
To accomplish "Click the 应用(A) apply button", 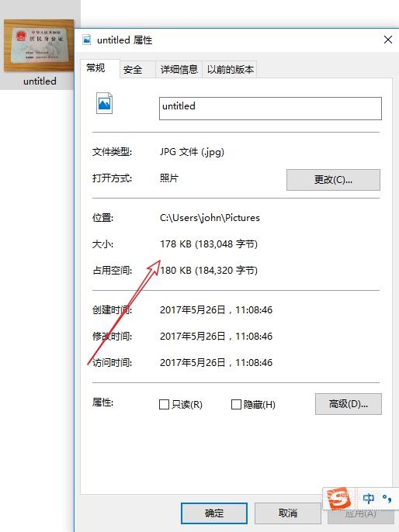I will coord(361,515).
